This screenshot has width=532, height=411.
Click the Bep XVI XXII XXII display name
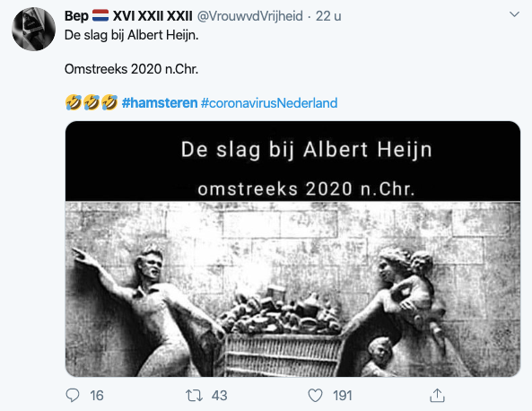tap(128, 16)
